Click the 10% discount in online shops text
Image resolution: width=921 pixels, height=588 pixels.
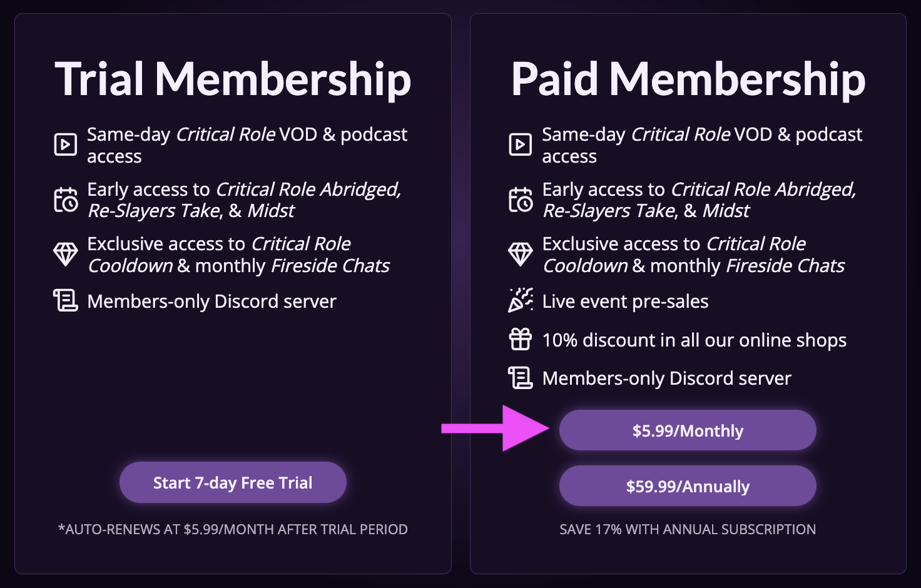click(x=694, y=340)
